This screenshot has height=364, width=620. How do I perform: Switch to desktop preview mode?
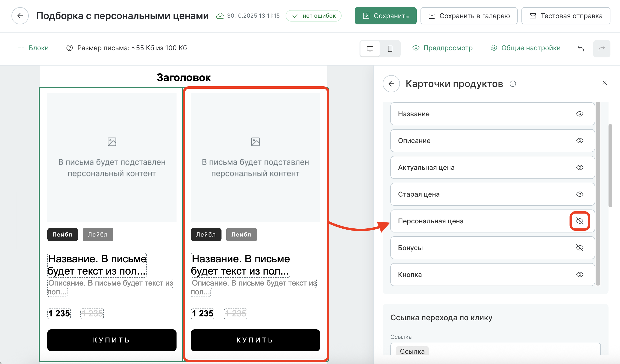point(370,49)
